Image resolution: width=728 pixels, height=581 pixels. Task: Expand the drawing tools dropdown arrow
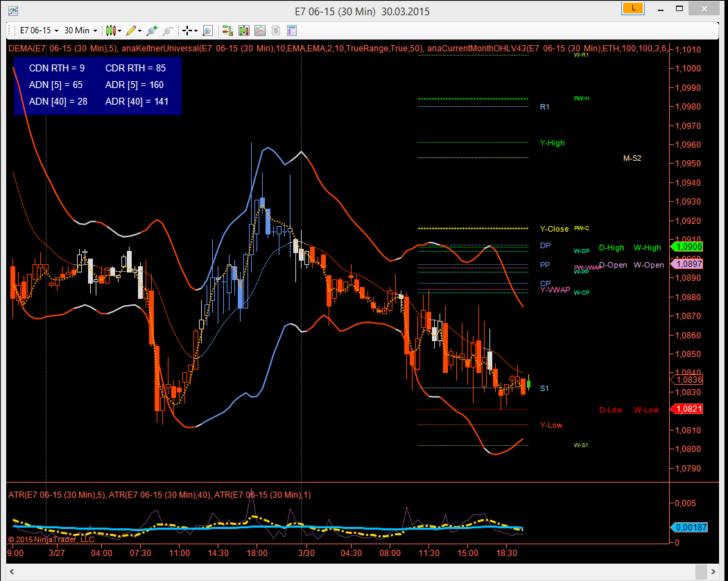[x=140, y=31]
